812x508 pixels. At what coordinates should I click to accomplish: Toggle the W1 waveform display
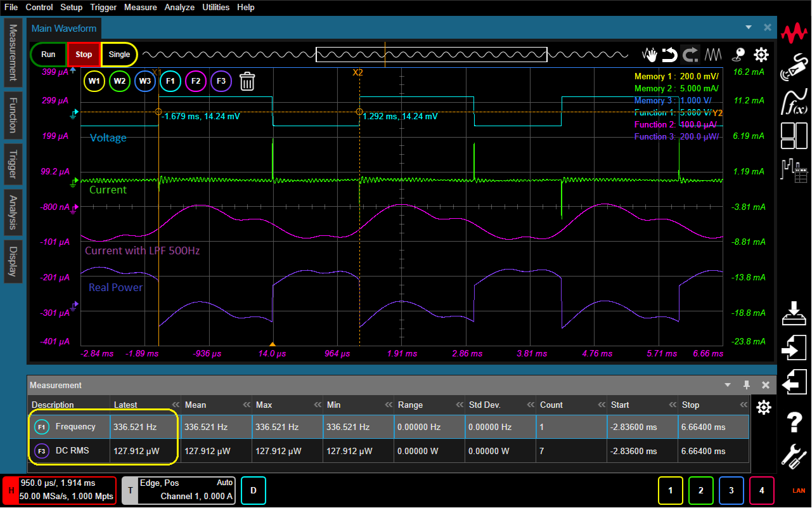[94, 81]
